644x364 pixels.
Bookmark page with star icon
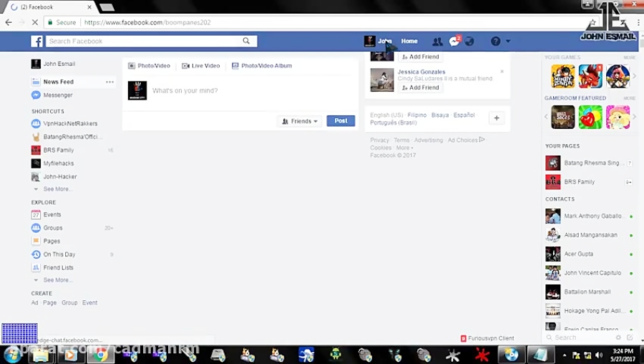click(x=592, y=23)
